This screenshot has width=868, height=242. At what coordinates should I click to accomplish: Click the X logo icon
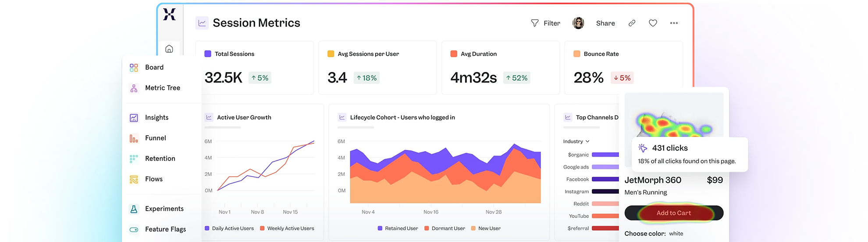click(x=169, y=14)
